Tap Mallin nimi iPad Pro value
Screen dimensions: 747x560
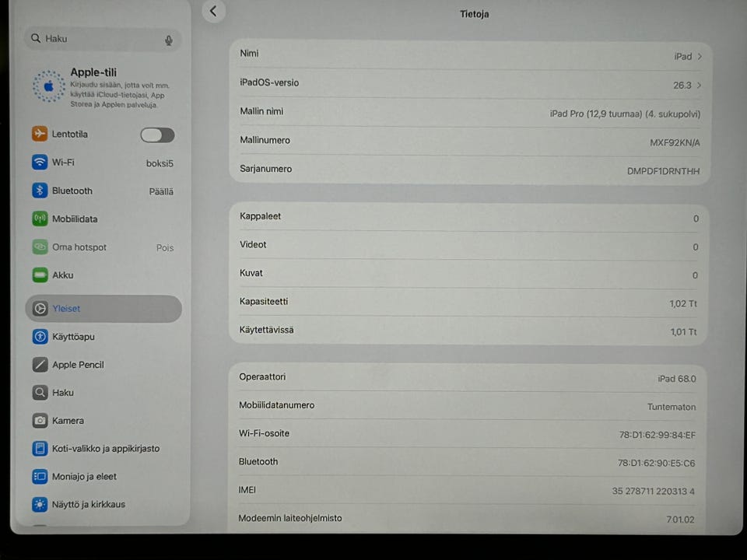pos(625,114)
